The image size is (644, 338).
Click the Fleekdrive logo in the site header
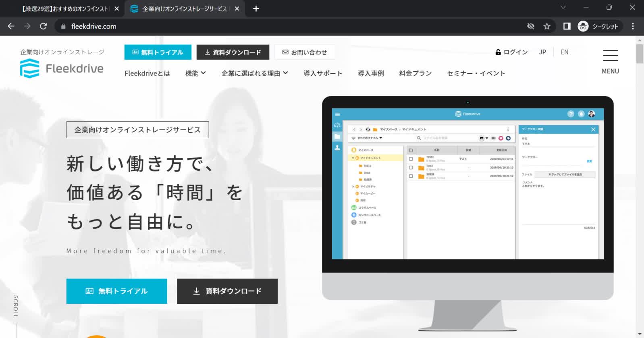[62, 68]
